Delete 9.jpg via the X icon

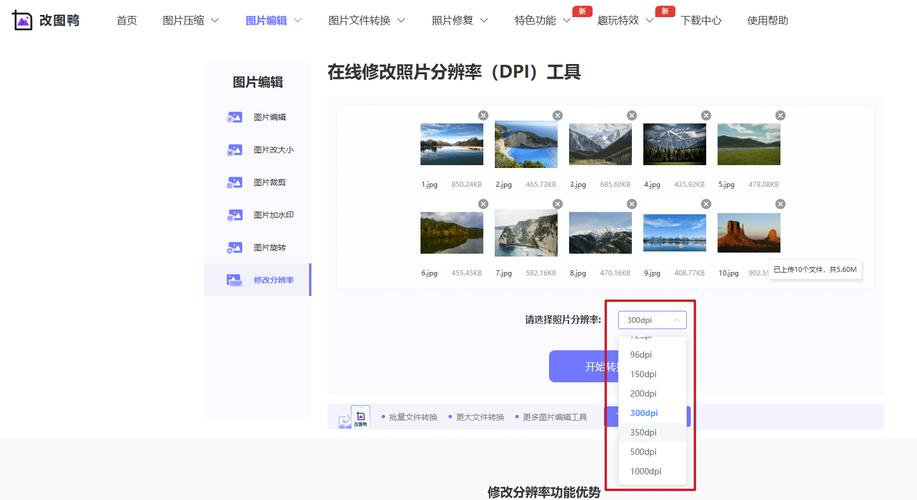point(706,204)
